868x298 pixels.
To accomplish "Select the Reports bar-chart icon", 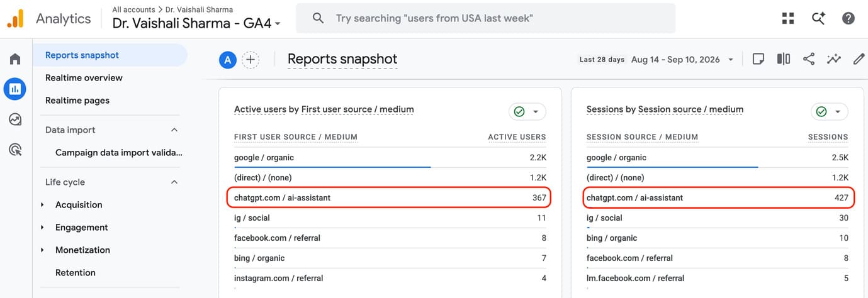I will [x=15, y=89].
